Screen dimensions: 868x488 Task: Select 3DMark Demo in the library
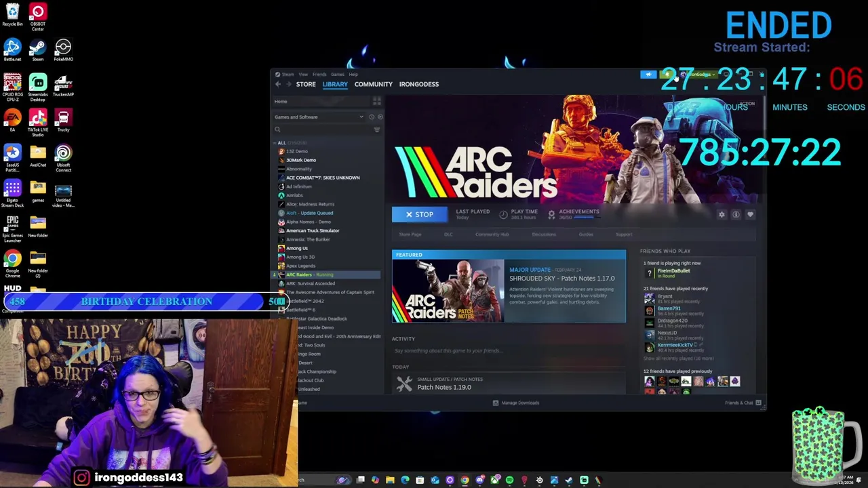click(x=301, y=160)
